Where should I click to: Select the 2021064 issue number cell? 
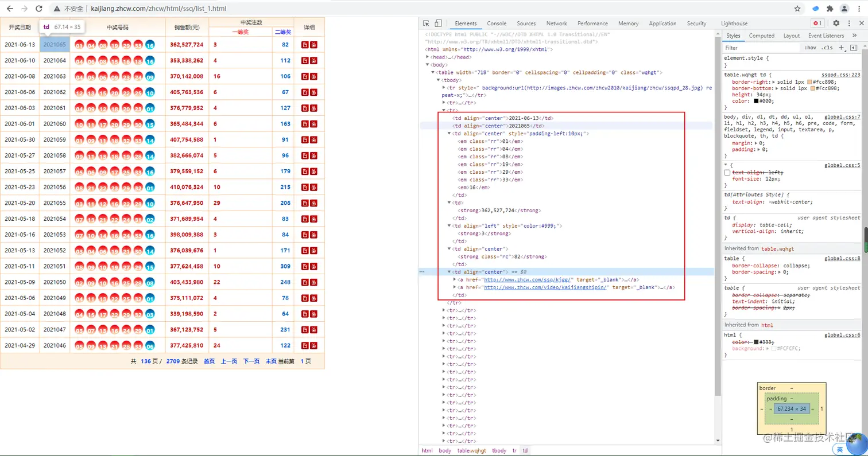point(55,60)
